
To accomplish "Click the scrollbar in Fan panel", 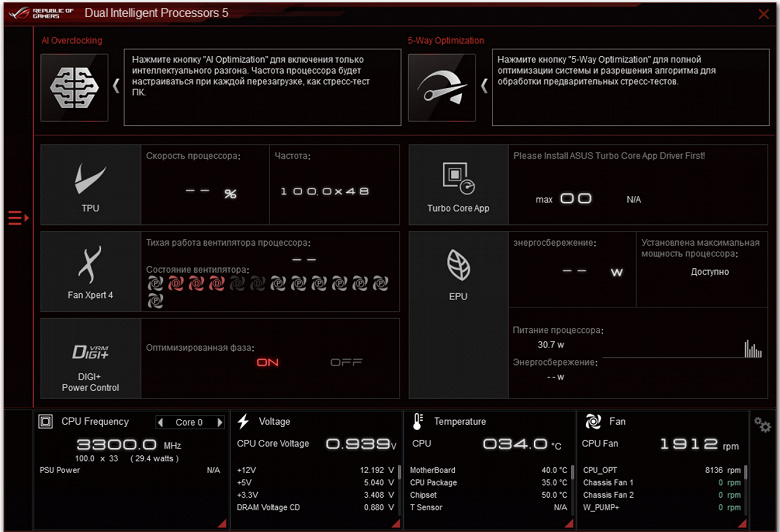I will 746,472.
